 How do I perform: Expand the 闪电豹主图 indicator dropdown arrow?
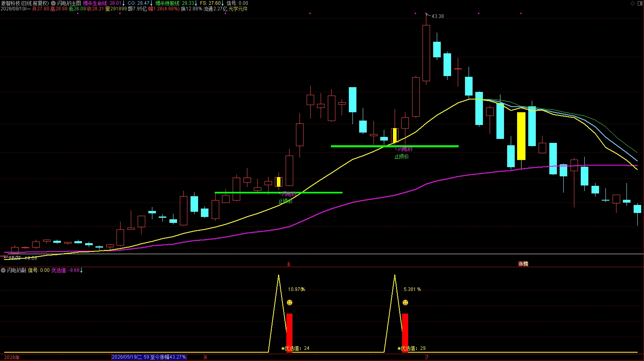[53, 3]
